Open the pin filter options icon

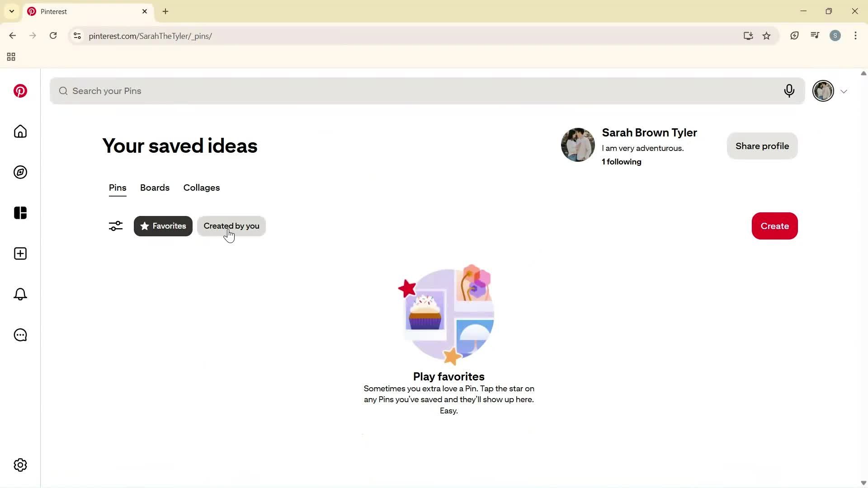pyautogui.click(x=115, y=226)
